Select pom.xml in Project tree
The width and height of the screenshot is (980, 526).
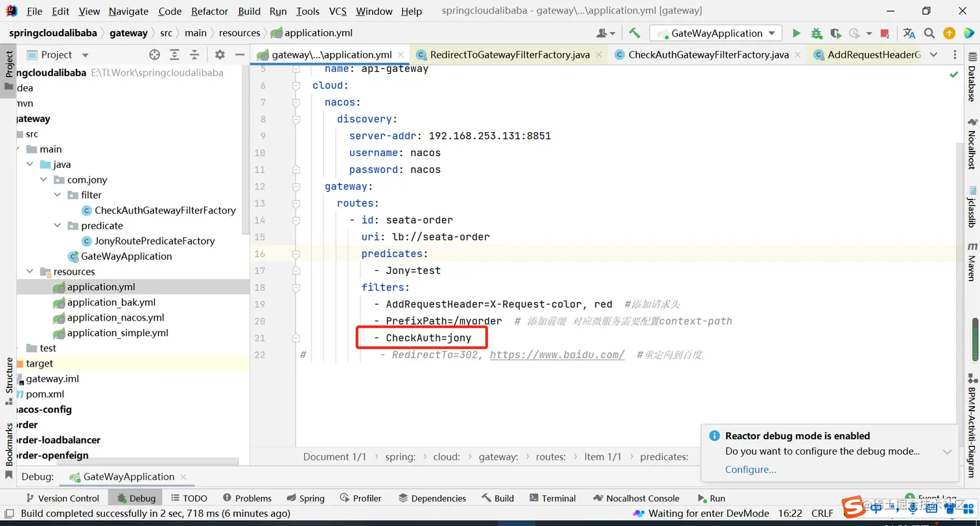pos(45,394)
